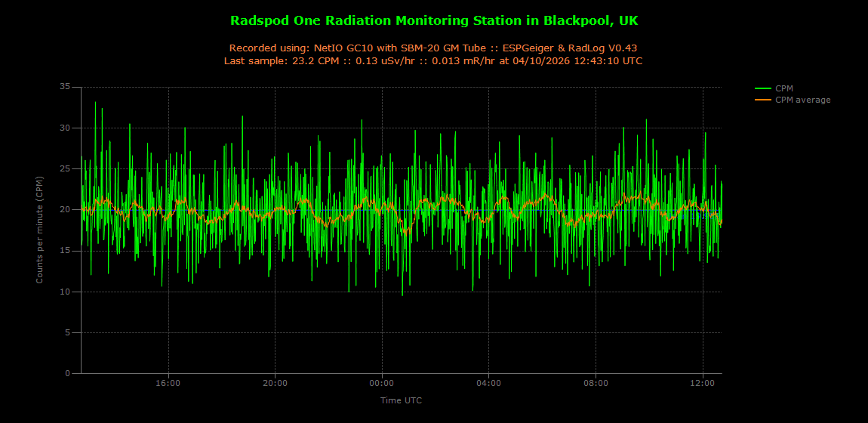Click the 35 value on the y-axis
Viewport: 868px width, 423px height.
(x=66, y=87)
